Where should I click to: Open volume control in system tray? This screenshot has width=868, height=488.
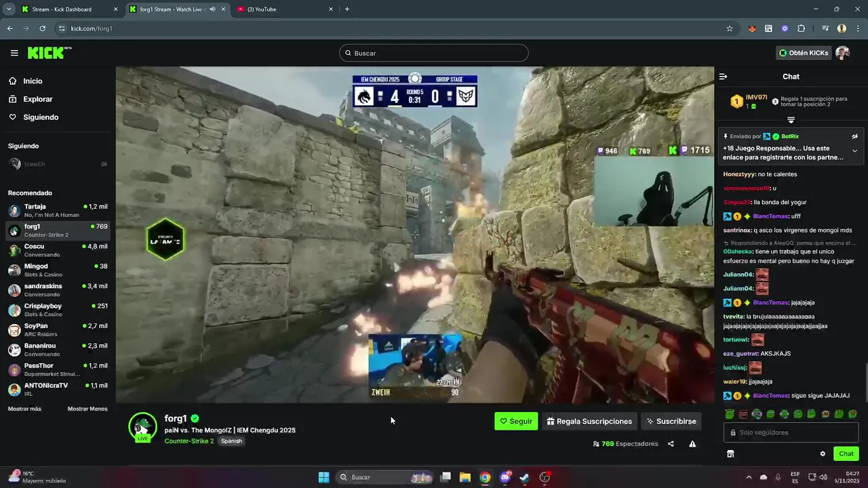823,477
